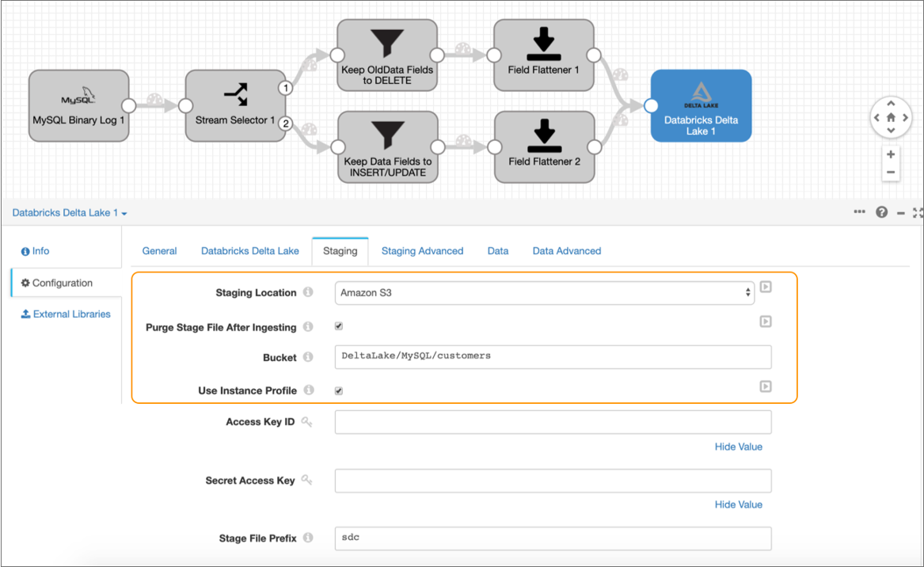Switch to the Staging Advanced tab
The width and height of the screenshot is (924, 567).
[x=422, y=251]
